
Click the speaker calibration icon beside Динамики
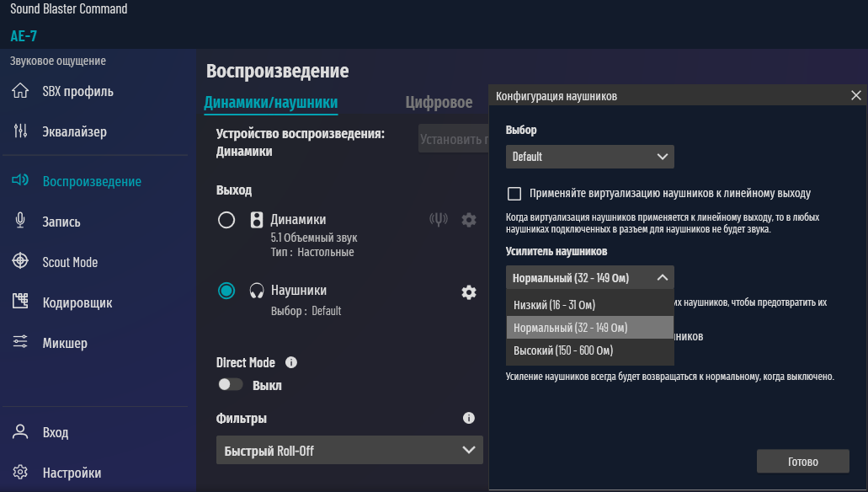(438, 220)
